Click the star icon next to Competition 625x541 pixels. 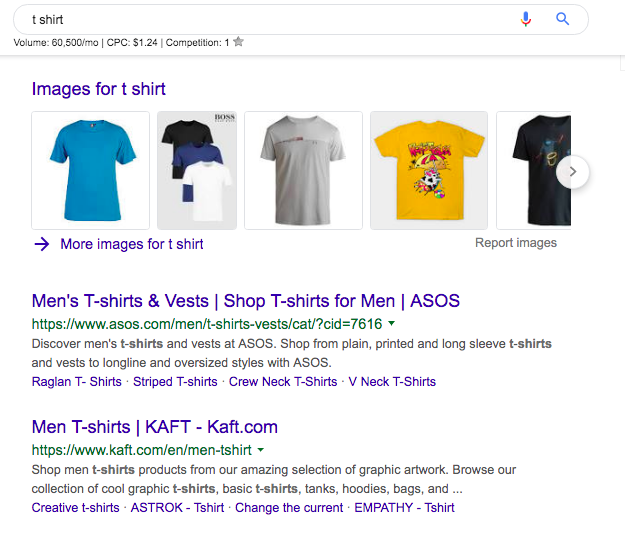(238, 41)
